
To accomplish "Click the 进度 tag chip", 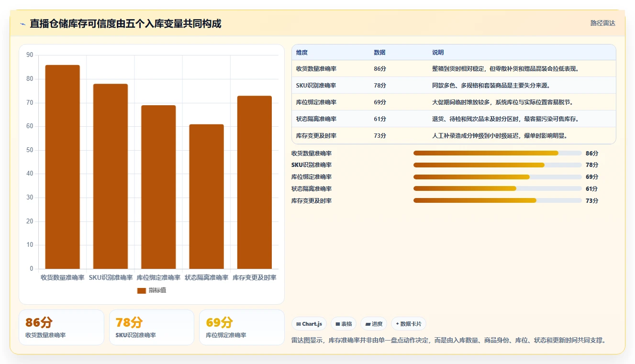I will coord(374,324).
